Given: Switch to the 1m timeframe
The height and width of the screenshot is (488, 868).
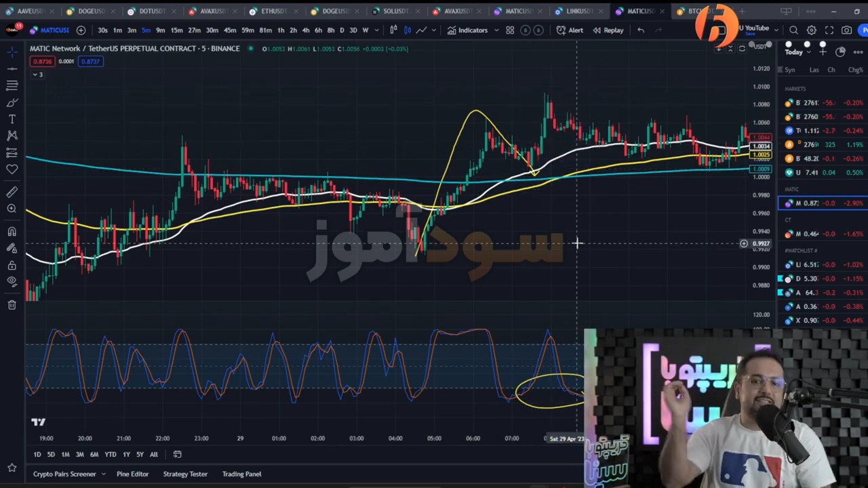Looking at the screenshot, I should 117,30.
